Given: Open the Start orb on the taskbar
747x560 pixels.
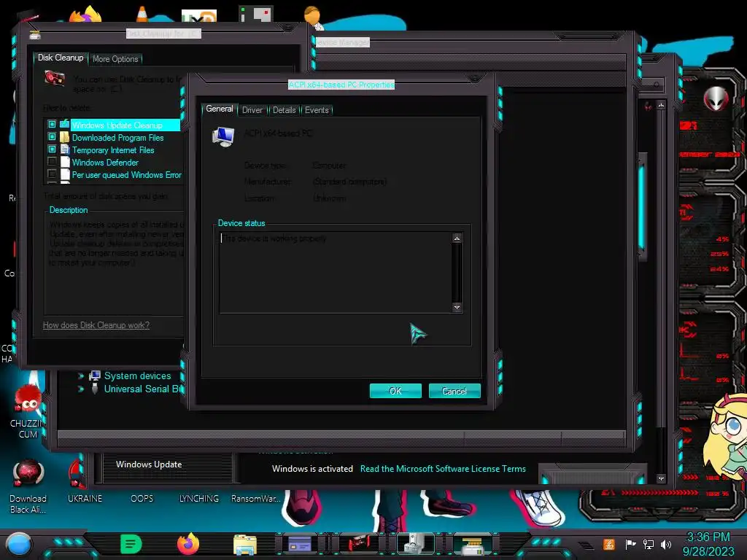Looking at the screenshot, I should (x=19, y=544).
